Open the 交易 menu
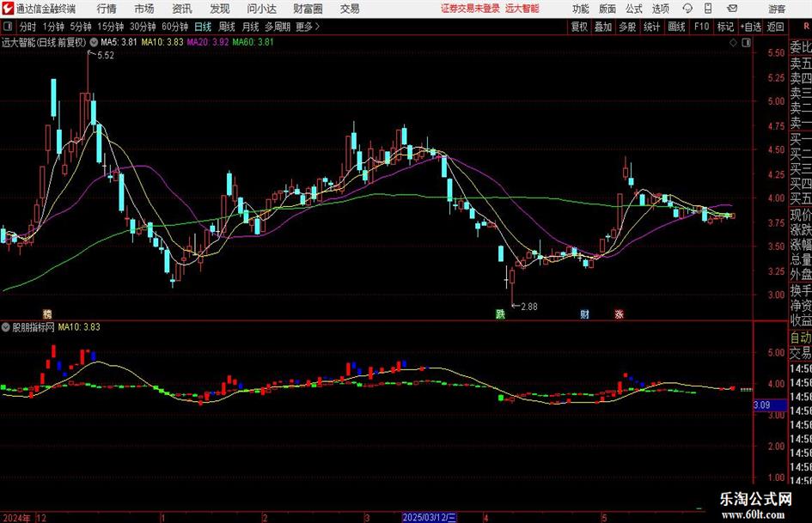 [x=350, y=9]
